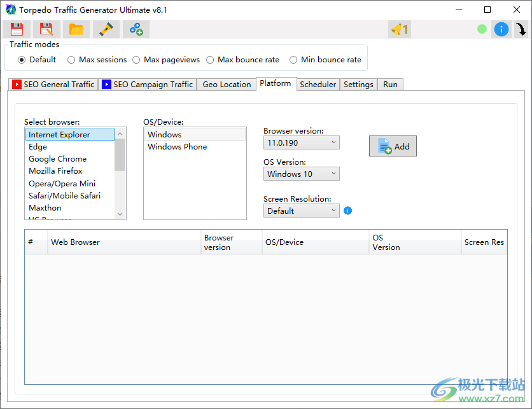Image resolution: width=532 pixels, height=409 pixels.
Task: Click the OS/Device column header
Action: 316,242
